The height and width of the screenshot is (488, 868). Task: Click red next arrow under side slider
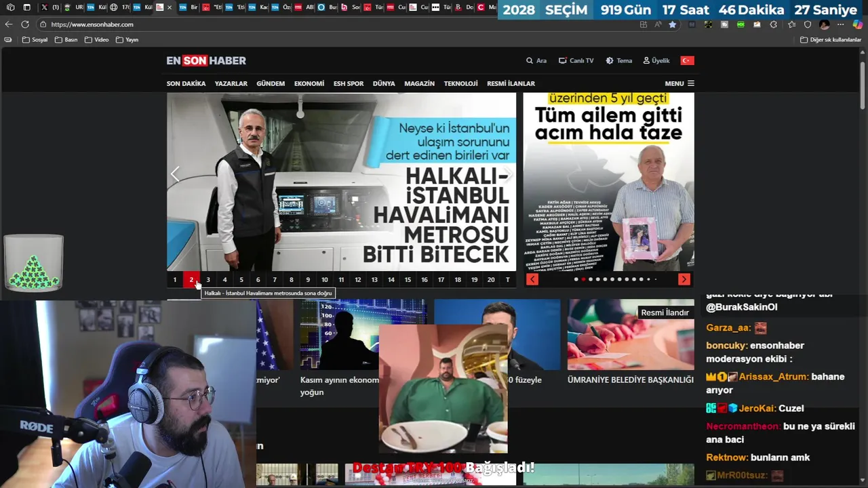684,279
